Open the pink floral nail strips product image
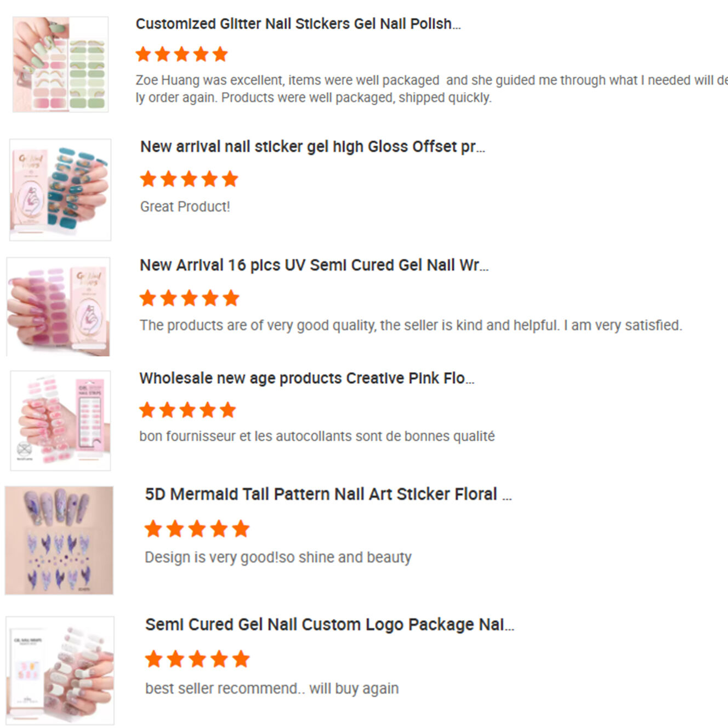This screenshot has height=728, width=728. click(x=60, y=420)
